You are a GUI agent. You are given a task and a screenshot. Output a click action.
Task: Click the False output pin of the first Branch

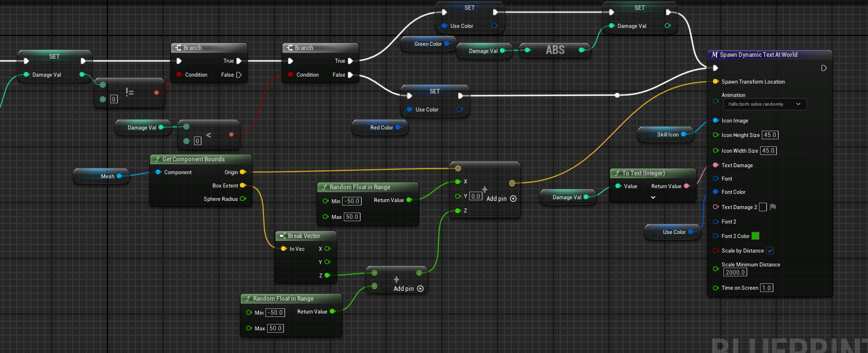pyautogui.click(x=239, y=75)
